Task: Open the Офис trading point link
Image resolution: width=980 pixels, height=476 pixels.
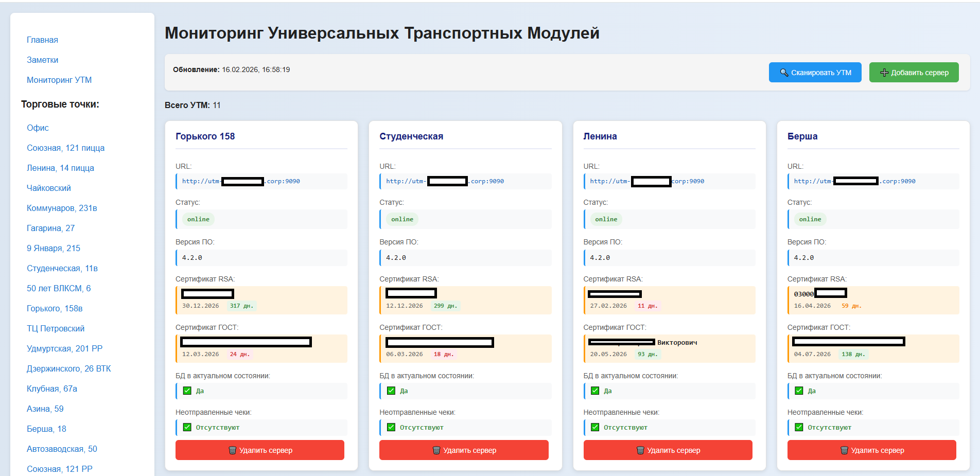Action: coord(38,128)
